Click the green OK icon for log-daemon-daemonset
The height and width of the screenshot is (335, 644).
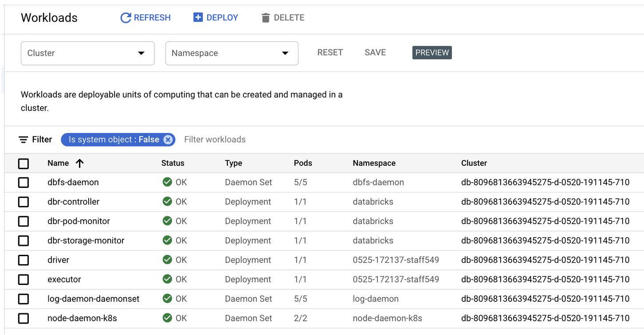tap(167, 299)
